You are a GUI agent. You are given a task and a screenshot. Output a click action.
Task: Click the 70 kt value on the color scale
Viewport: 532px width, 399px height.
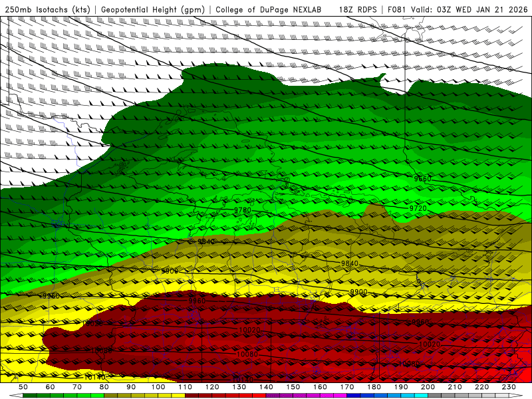click(x=77, y=387)
